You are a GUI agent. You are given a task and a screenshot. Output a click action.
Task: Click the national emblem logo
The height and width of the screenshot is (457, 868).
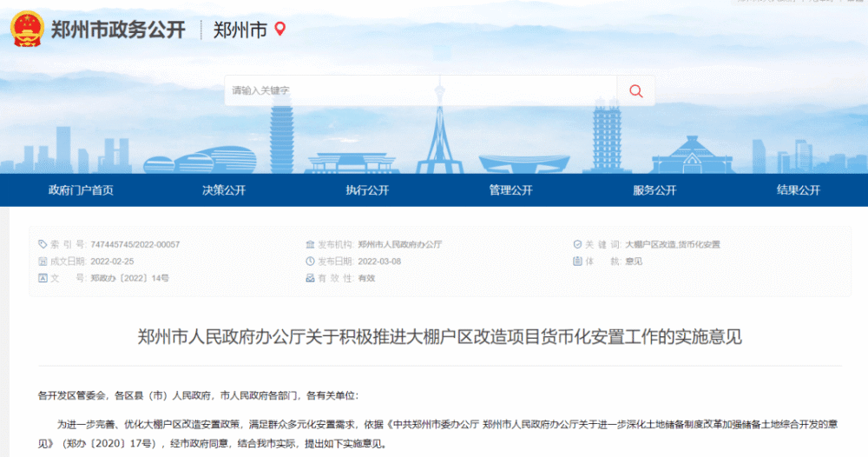tap(27, 30)
